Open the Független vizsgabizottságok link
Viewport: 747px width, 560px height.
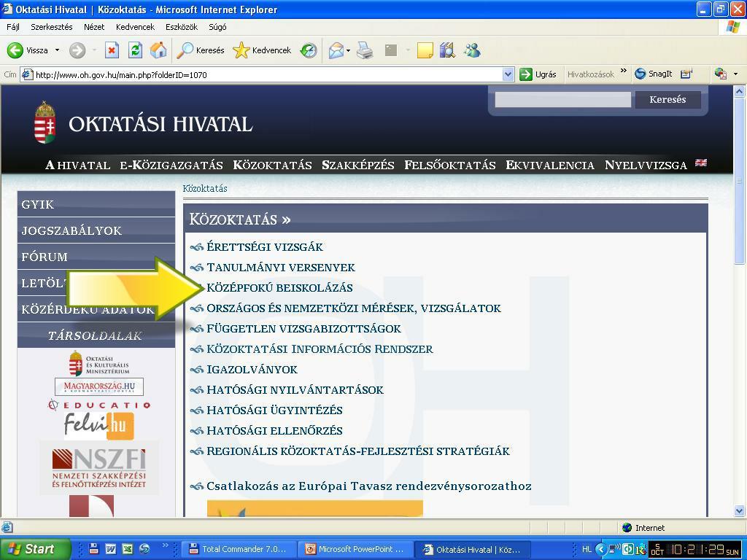(303, 329)
